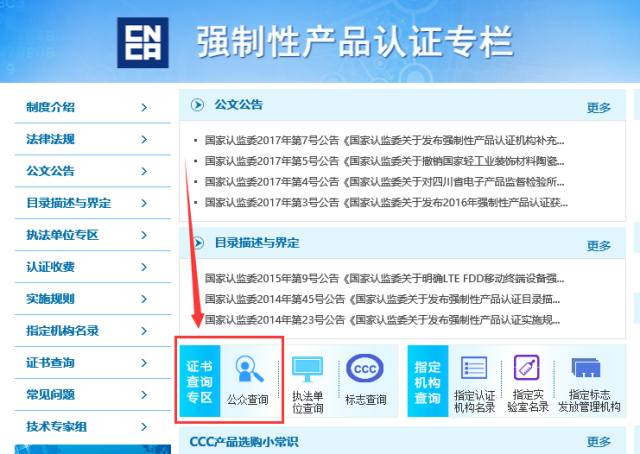640x454 pixels.
Task: Open 公众查询 magnifier icon
Action: point(249,369)
